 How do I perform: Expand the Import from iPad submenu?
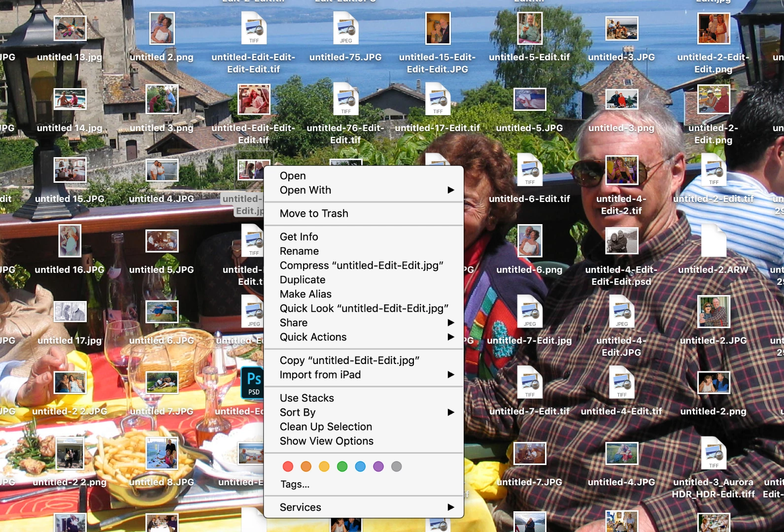pyautogui.click(x=364, y=375)
